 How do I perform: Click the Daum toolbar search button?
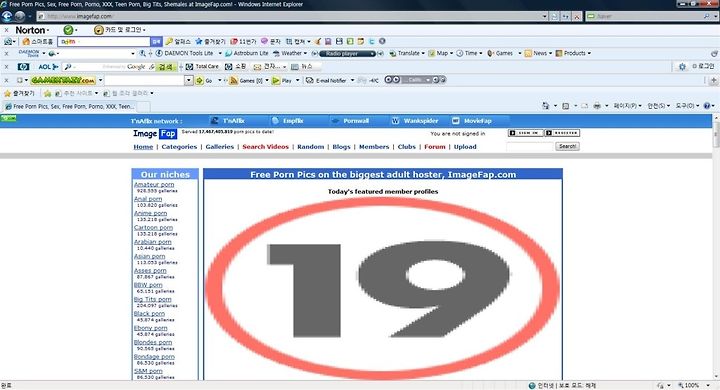pos(157,41)
